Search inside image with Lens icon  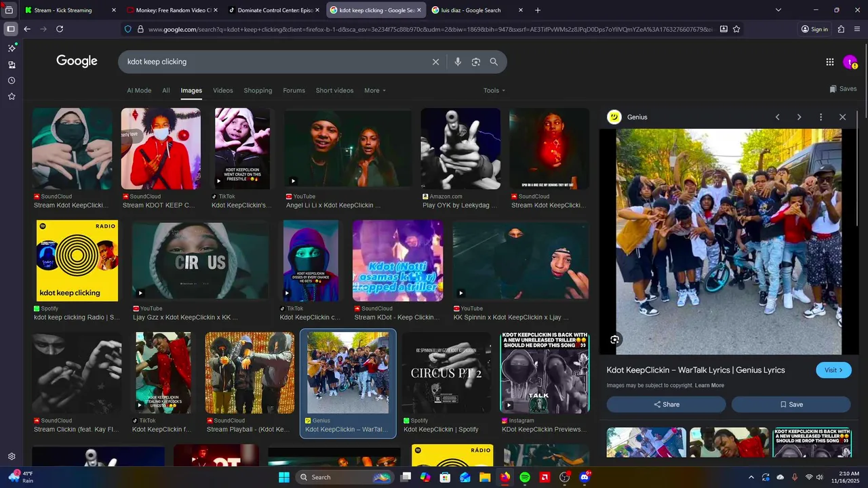(x=614, y=340)
